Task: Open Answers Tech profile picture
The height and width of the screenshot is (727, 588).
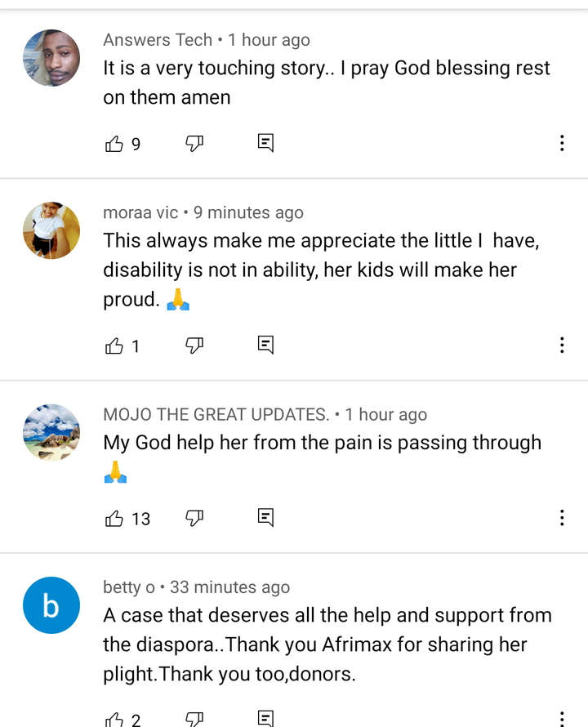Action: 51,58
